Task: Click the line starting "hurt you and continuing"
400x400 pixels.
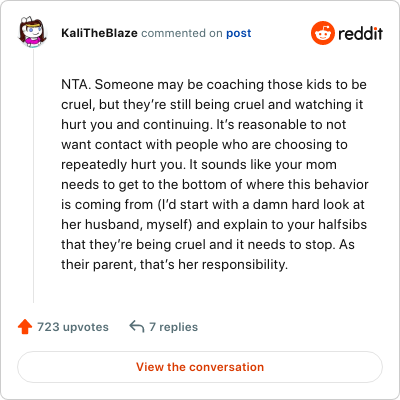Action: pos(204,125)
